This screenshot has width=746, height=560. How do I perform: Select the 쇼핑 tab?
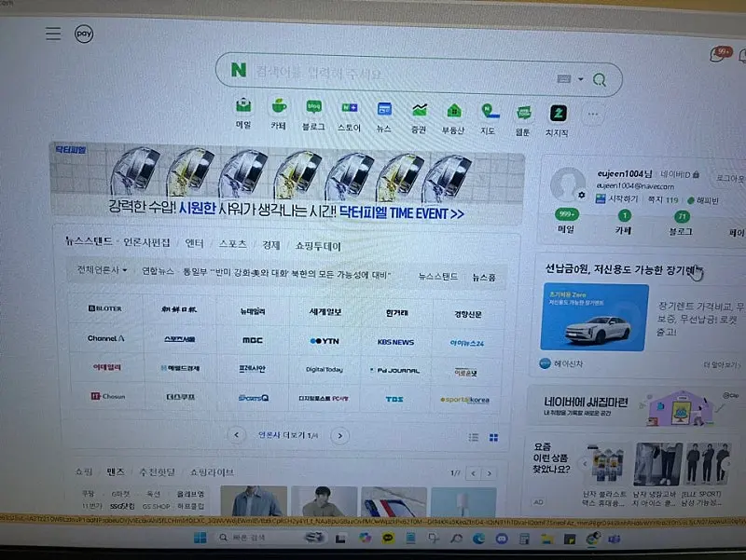[x=84, y=471]
